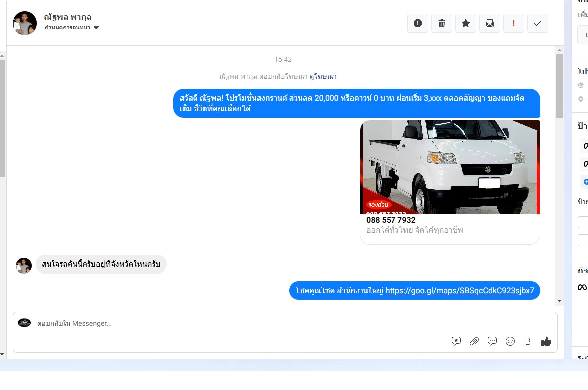
Task: Send a thumbs-up like
Action: (546, 341)
